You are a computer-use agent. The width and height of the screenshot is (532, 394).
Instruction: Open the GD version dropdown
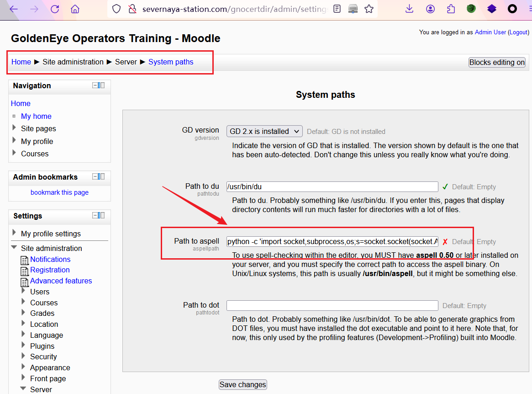(264, 131)
